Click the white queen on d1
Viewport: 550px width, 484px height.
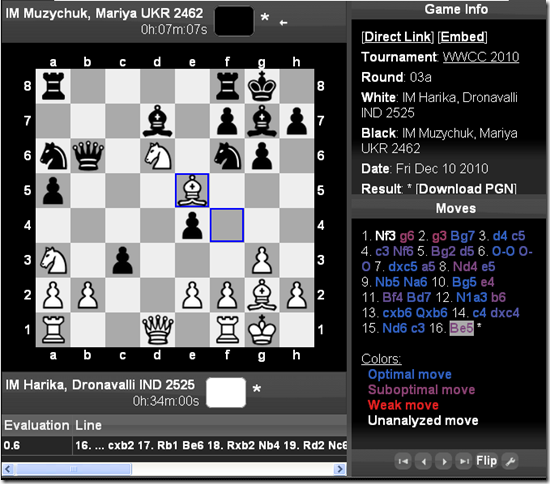[x=157, y=330]
